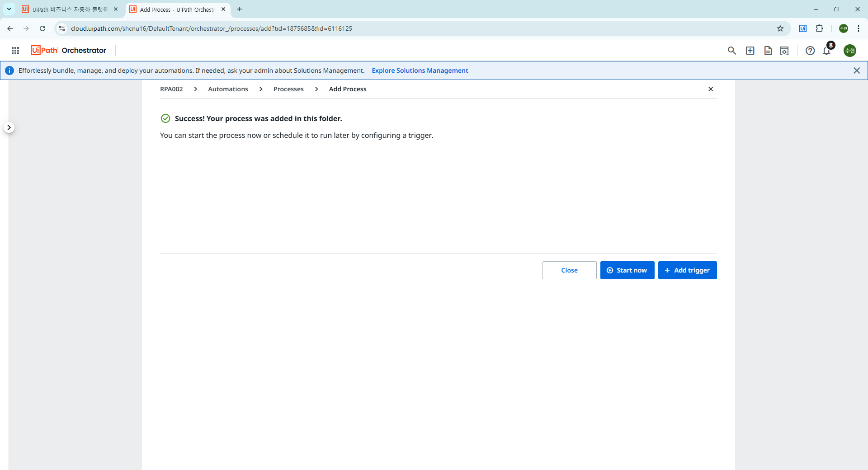Open the UiPath browser extension icon
Screen dimensions: 868x470
[x=803, y=28]
